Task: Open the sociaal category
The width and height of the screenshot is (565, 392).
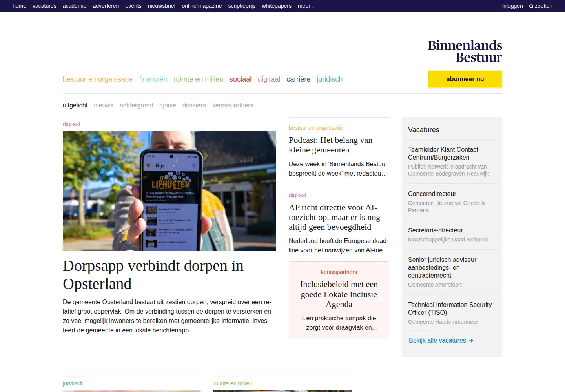Action: click(x=241, y=79)
